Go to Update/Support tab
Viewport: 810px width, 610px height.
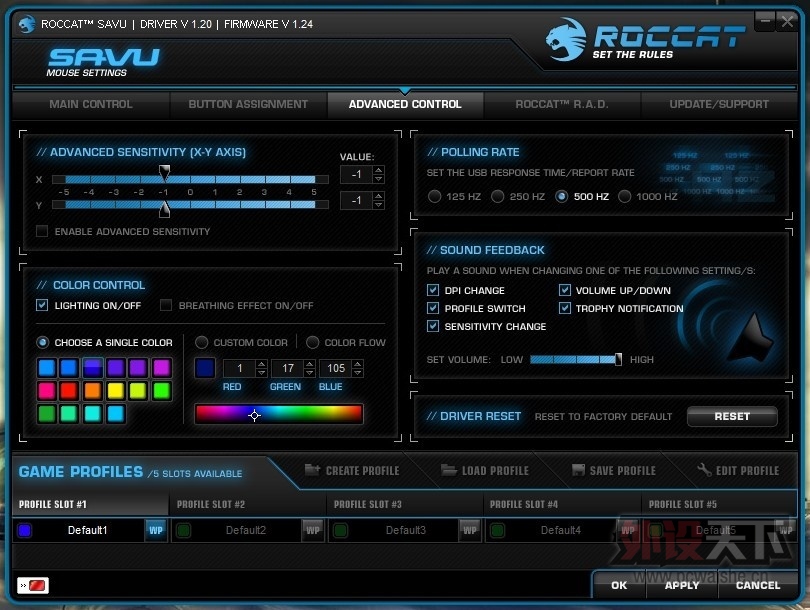point(719,104)
